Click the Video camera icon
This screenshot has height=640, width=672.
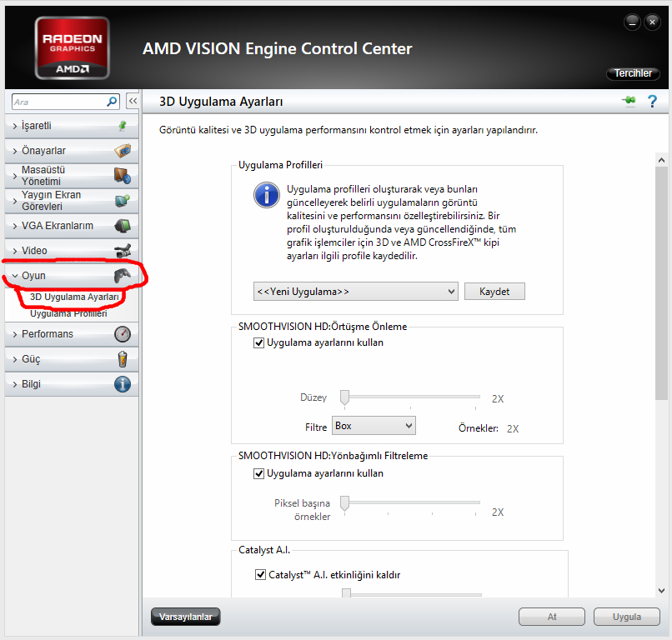coord(123,251)
